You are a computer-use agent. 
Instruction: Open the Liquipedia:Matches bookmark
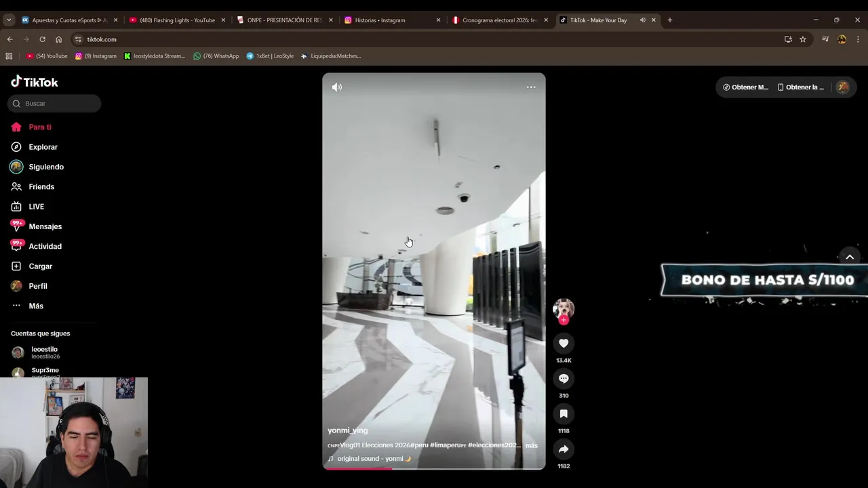[330, 56]
